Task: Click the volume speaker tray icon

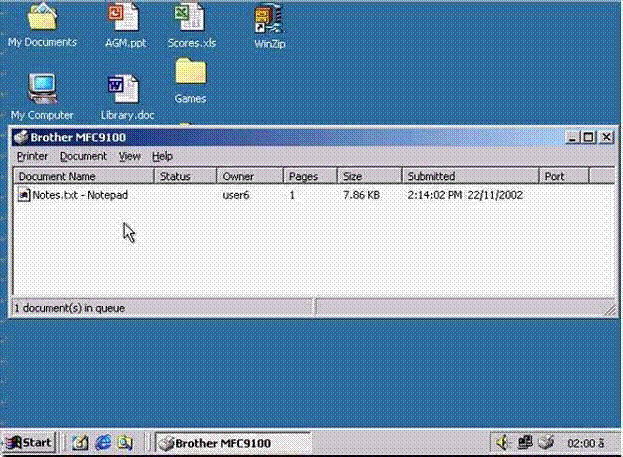Action: pyautogui.click(x=502, y=442)
